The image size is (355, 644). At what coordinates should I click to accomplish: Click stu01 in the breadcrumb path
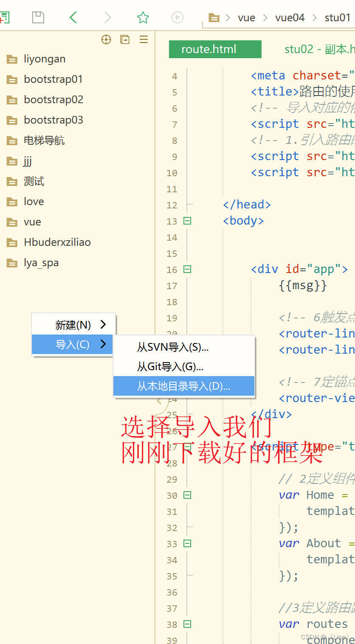point(338,18)
